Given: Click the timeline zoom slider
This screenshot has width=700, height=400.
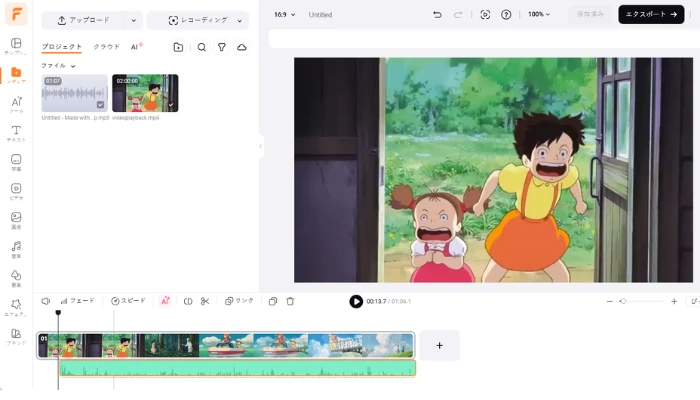Looking at the screenshot, I should click(641, 302).
